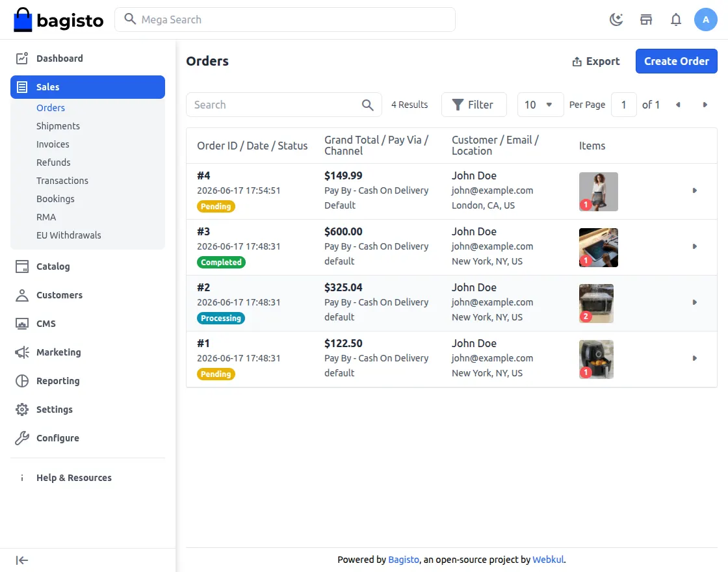Image resolution: width=728 pixels, height=572 pixels.
Task: Open admin profile avatar A
Action: click(706, 19)
